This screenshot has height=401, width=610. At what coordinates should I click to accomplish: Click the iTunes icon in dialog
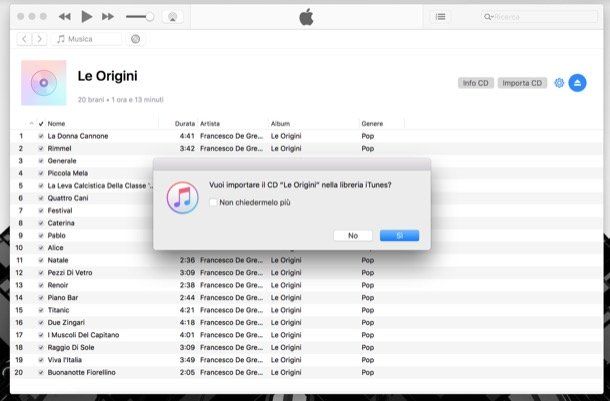[x=182, y=198]
